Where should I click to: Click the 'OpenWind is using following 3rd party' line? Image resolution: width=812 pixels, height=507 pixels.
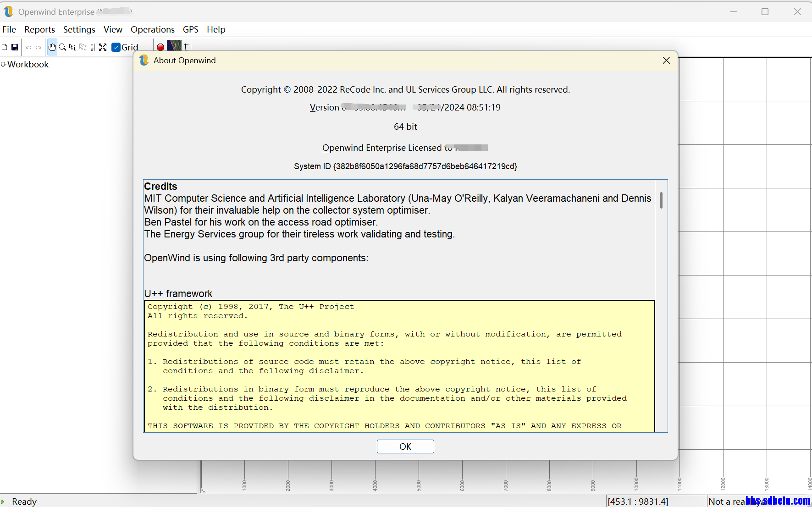[x=256, y=258]
